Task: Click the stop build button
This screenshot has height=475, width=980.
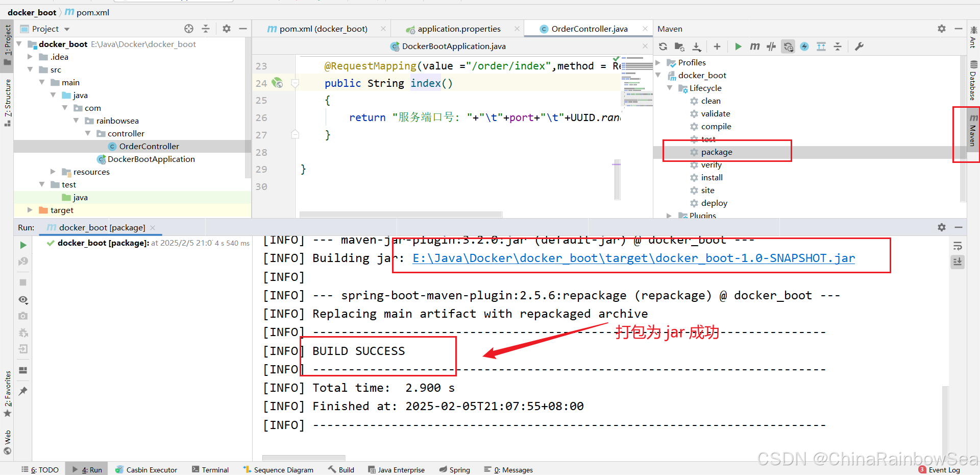Action: [x=23, y=282]
